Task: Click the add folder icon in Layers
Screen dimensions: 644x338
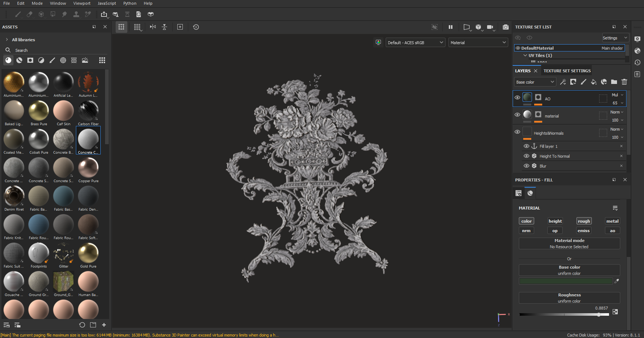Action: [x=614, y=82]
